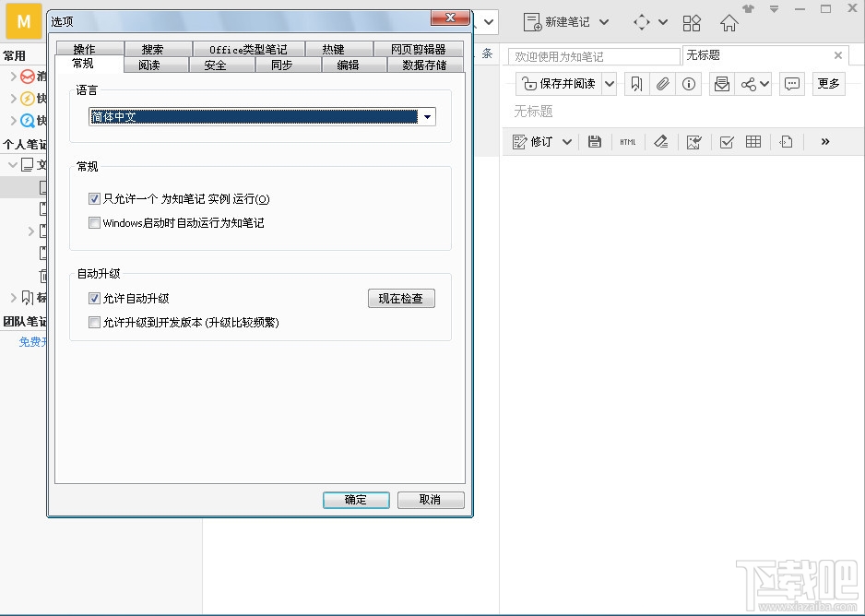Open the note info icon
The width and height of the screenshot is (865, 616).
pyautogui.click(x=688, y=83)
